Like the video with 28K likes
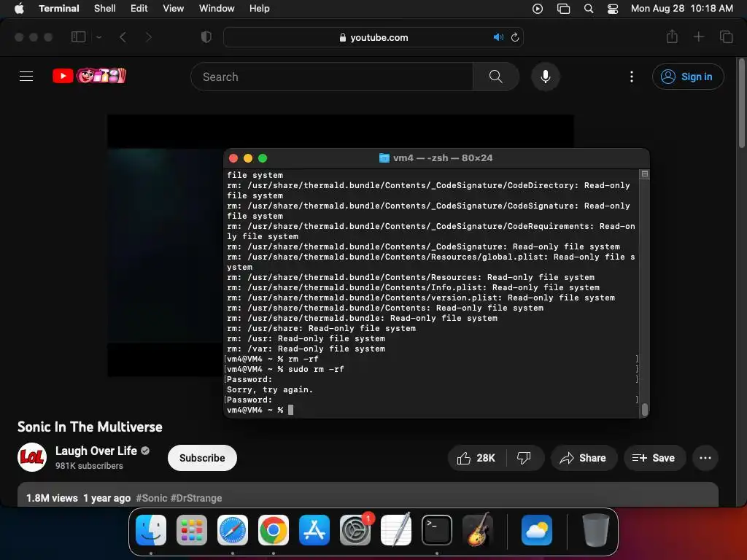 pyautogui.click(x=476, y=458)
